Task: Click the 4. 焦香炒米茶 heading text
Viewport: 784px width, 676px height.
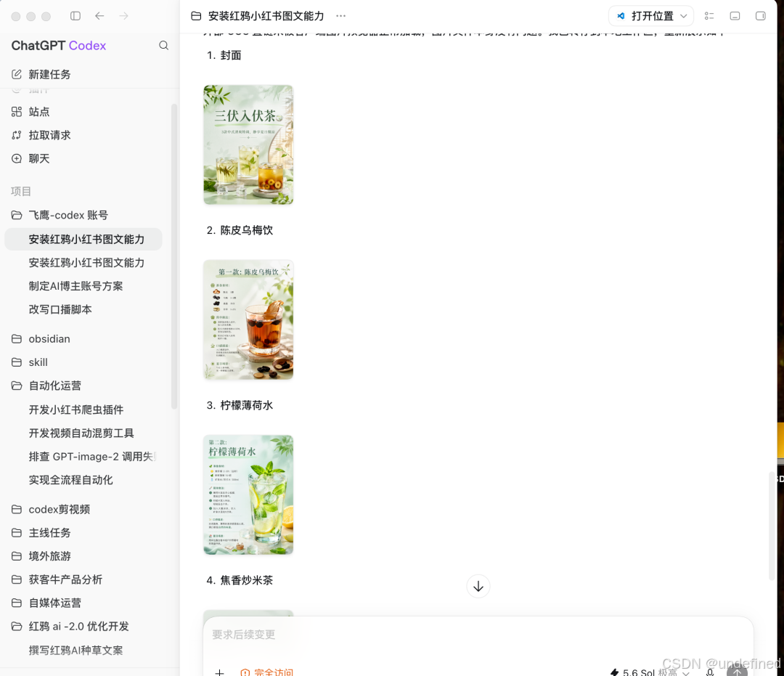Action: tap(240, 580)
